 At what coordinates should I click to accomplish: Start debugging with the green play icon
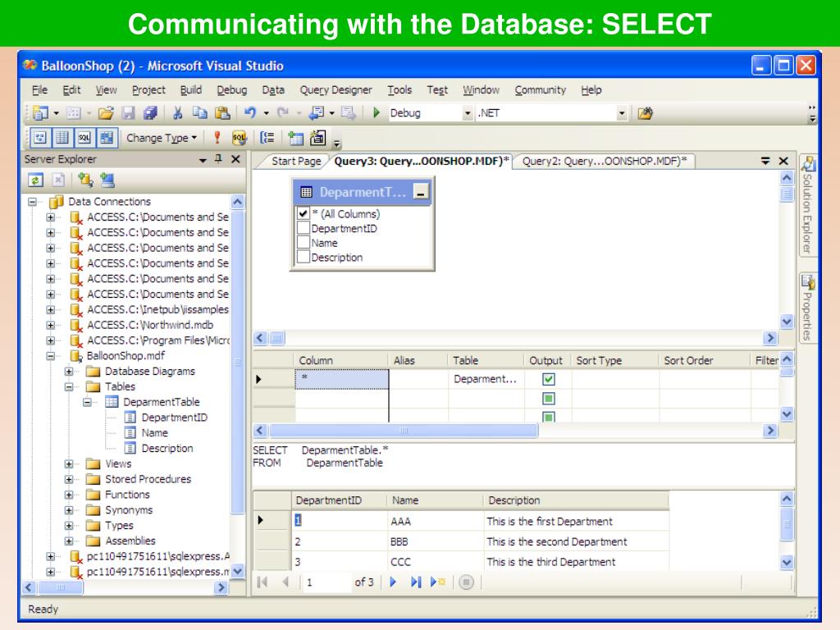tap(377, 112)
